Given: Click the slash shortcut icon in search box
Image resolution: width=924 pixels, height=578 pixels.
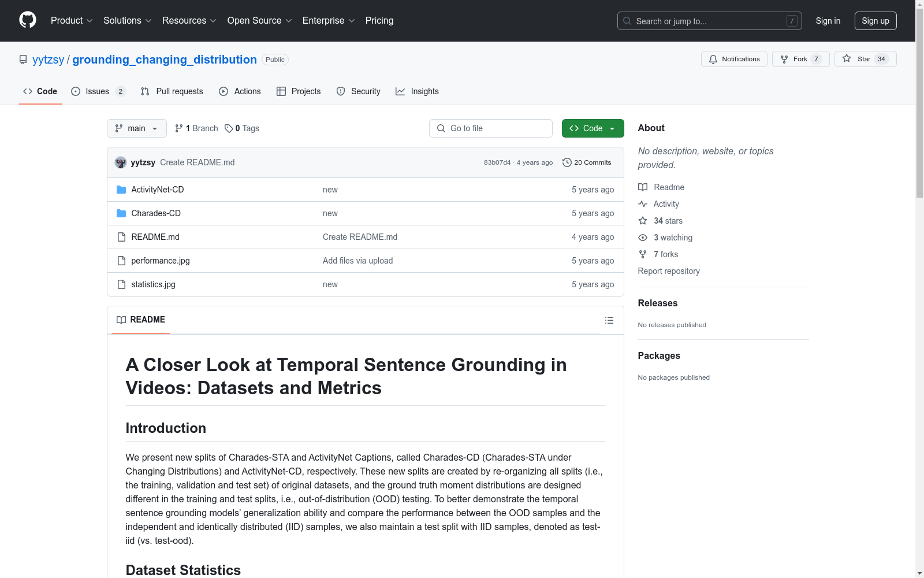Looking at the screenshot, I should 792,21.
